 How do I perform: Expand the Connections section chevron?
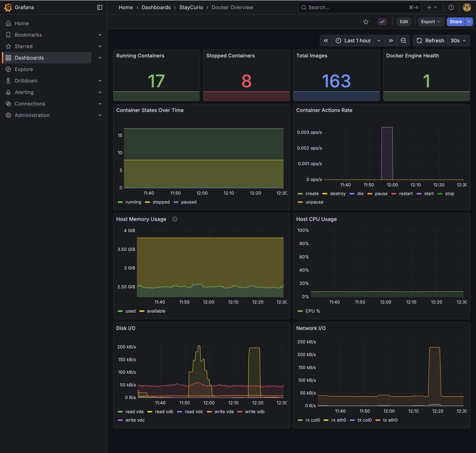pos(100,104)
